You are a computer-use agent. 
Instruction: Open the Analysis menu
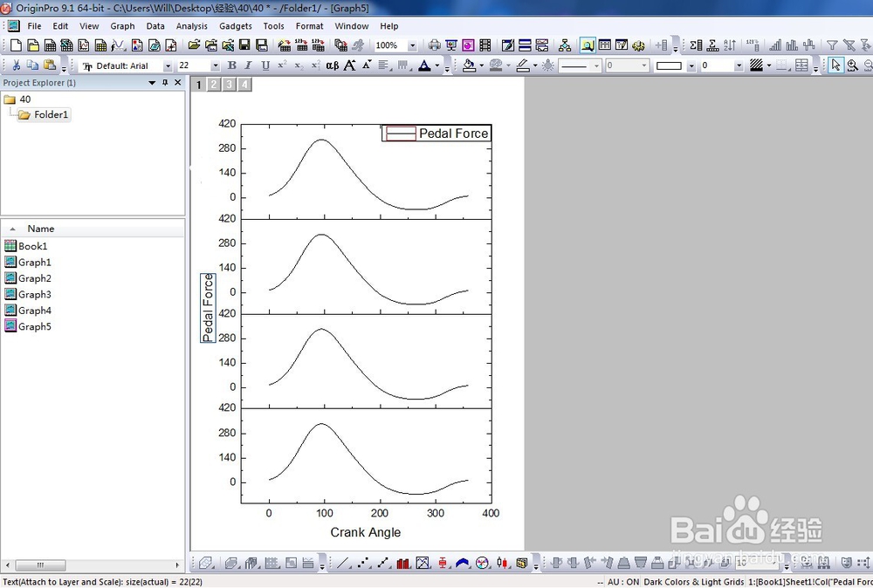191,25
